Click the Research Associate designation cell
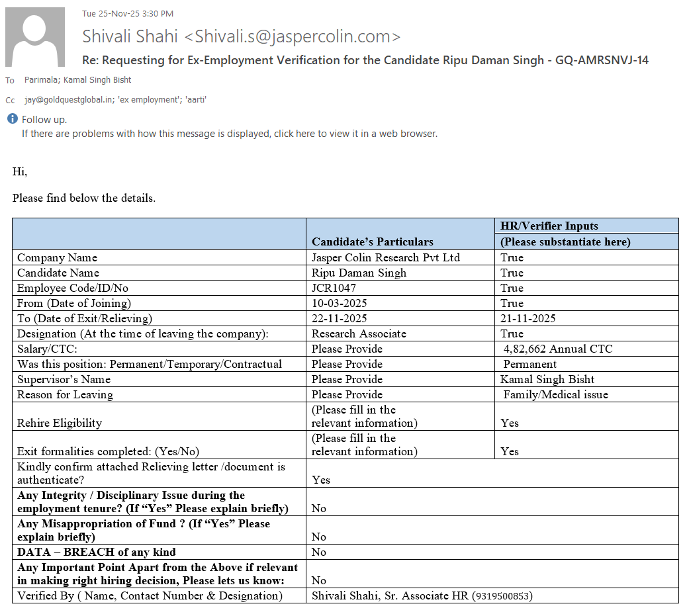The width and height of the screenshot is (689, 616). (400, 334)
